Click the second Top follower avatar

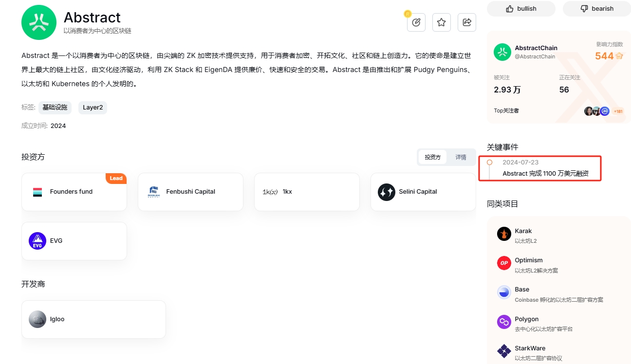597,111
